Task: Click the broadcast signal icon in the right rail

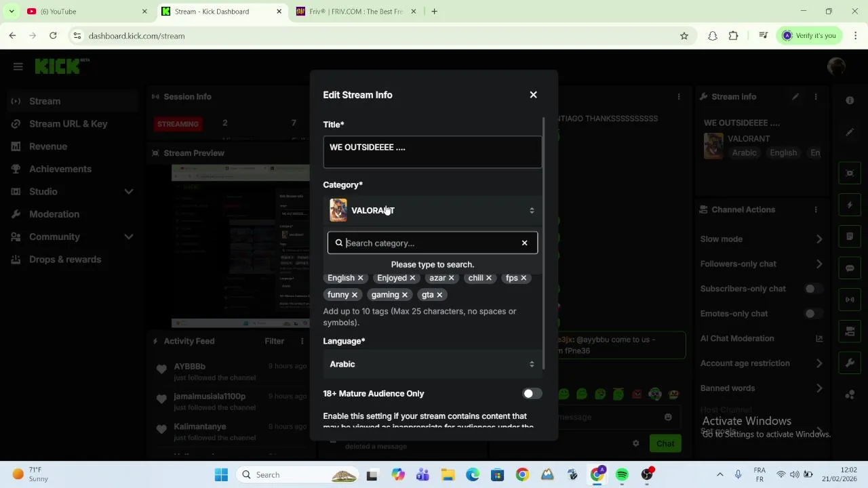Action: click(850, 300)
